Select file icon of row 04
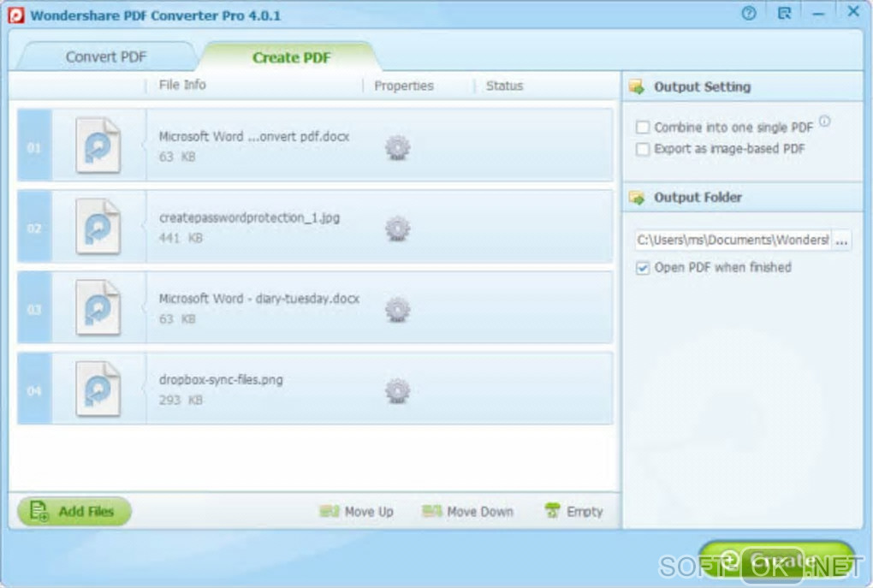This screenshot has height=588, width=873. tap(98, 389)
